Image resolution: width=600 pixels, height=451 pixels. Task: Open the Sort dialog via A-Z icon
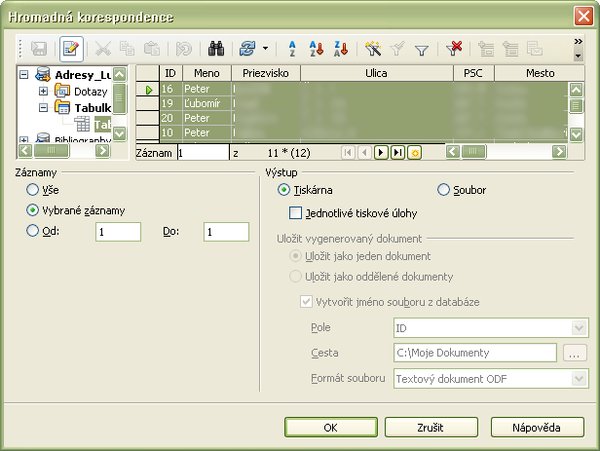pos(292,49)
